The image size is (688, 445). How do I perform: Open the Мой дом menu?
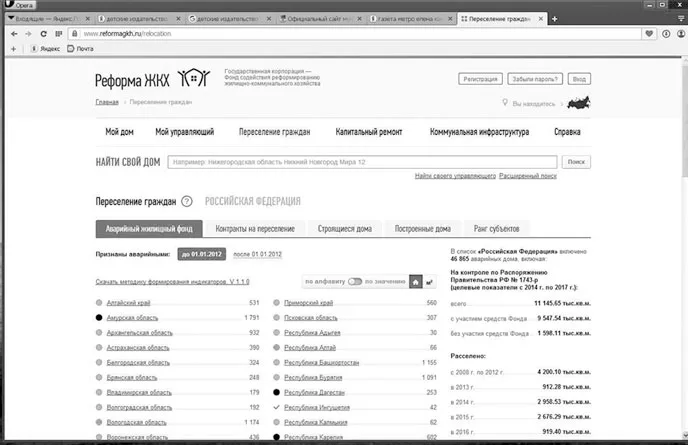(x=119, y=132)
